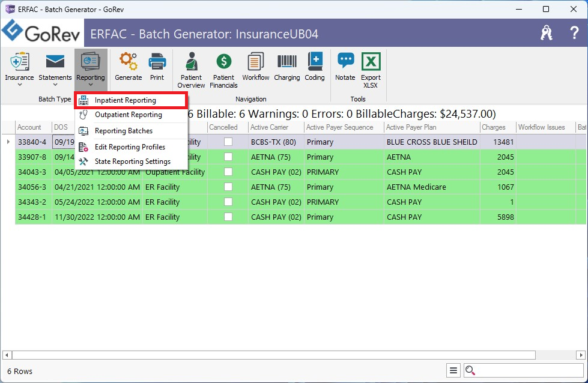Select the 13481 charges cell
The image size is (588, 383).
tap(498, 142)
